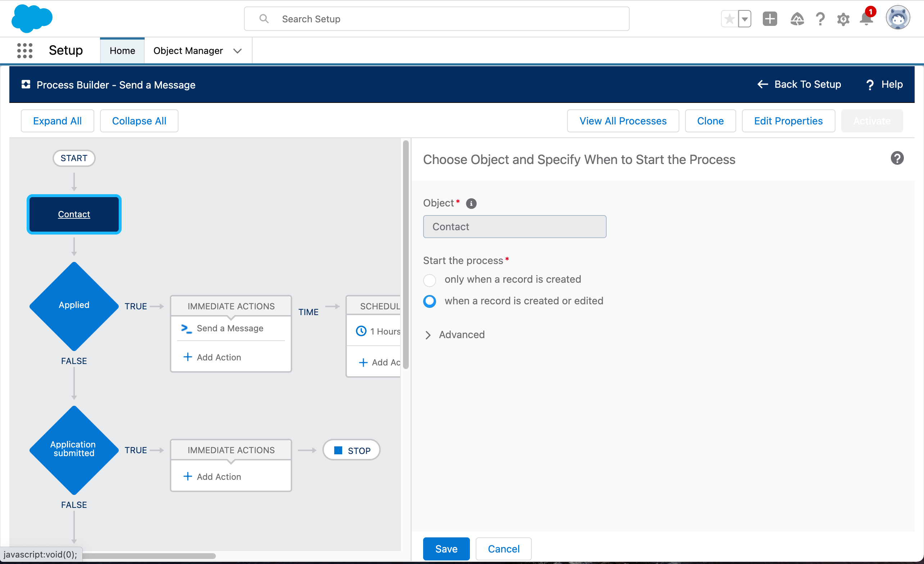Click the STOP node label

point(359,451)
